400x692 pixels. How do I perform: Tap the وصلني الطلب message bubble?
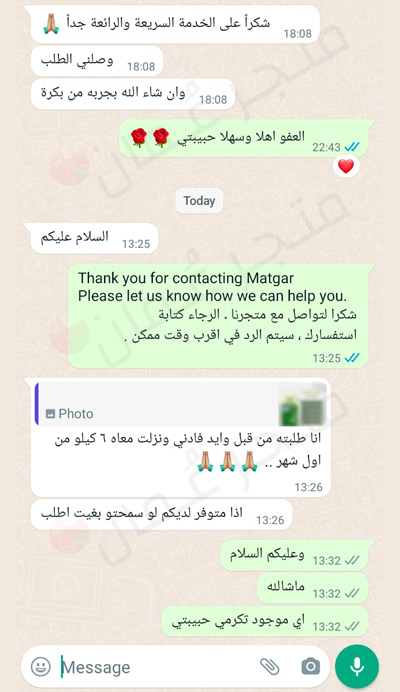[x=97, y=61]
